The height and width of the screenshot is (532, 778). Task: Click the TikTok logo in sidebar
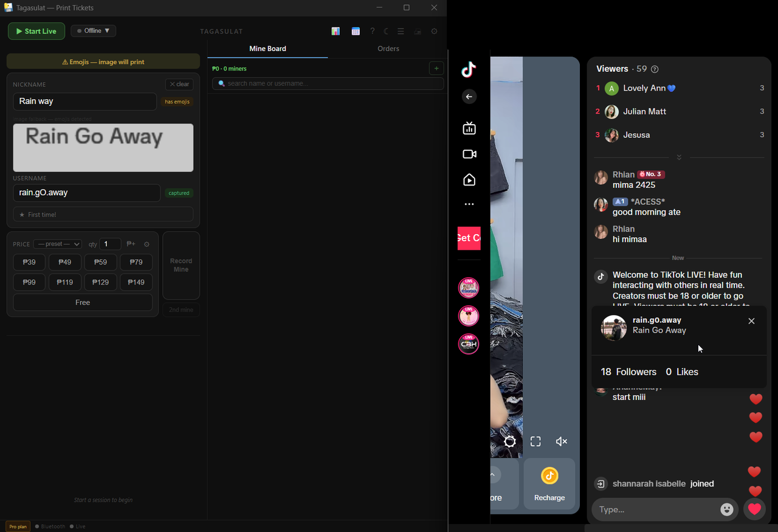(x=469, y=70)
